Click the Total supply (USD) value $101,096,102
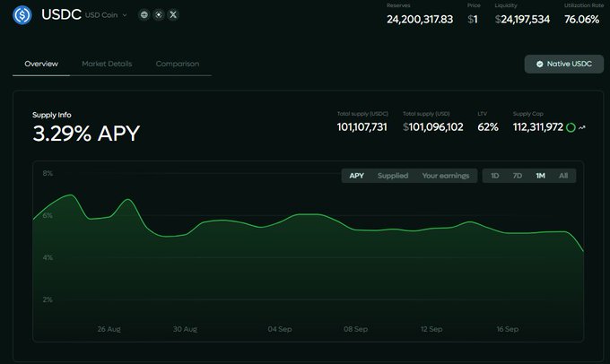The height and width of the screenshot is (364, 610). (433, 127)
